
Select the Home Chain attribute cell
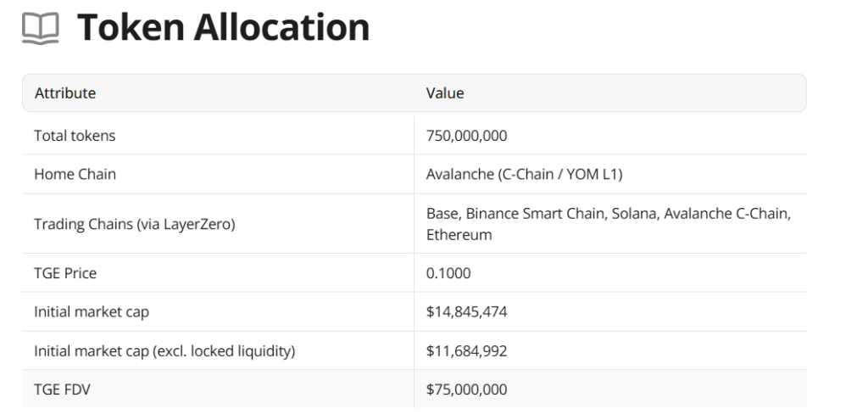point(75,174)
